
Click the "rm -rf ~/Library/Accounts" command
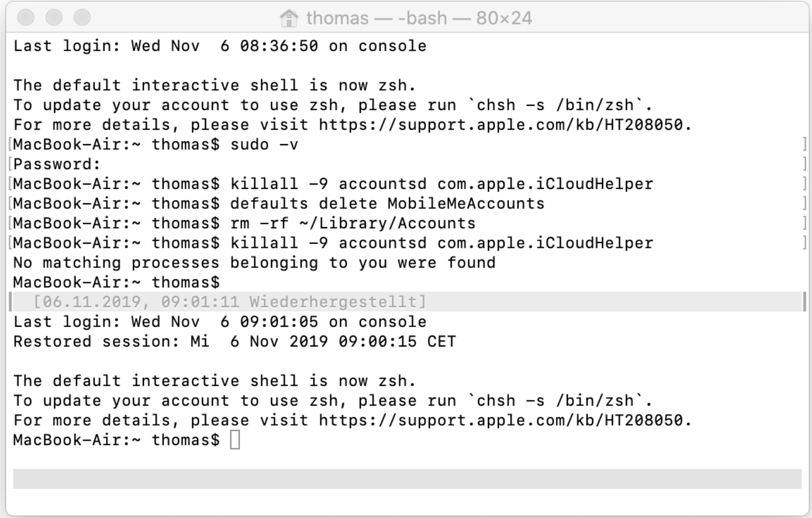pos(353,223)
